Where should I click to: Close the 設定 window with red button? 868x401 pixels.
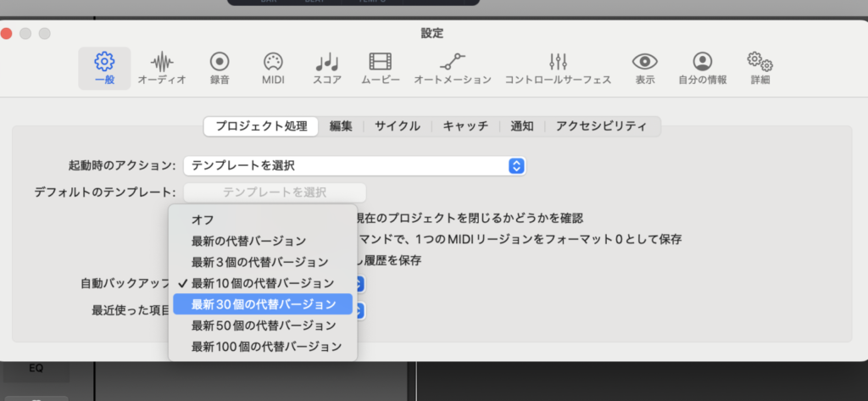[7, 33]
